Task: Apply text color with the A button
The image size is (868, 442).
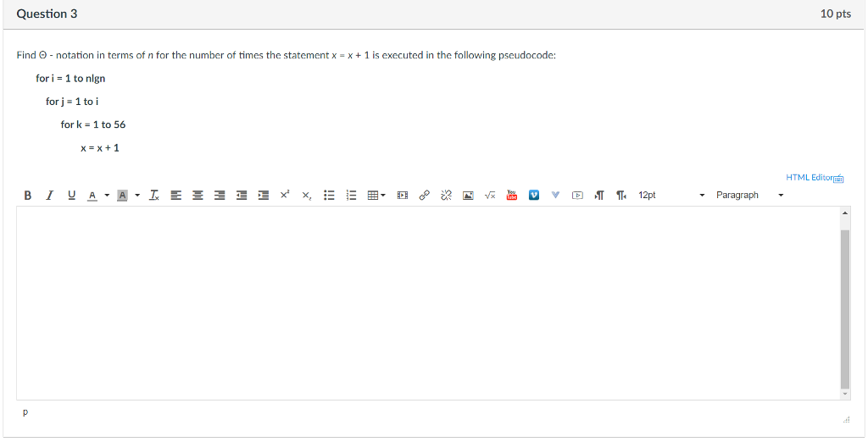Action: (92, 196)
